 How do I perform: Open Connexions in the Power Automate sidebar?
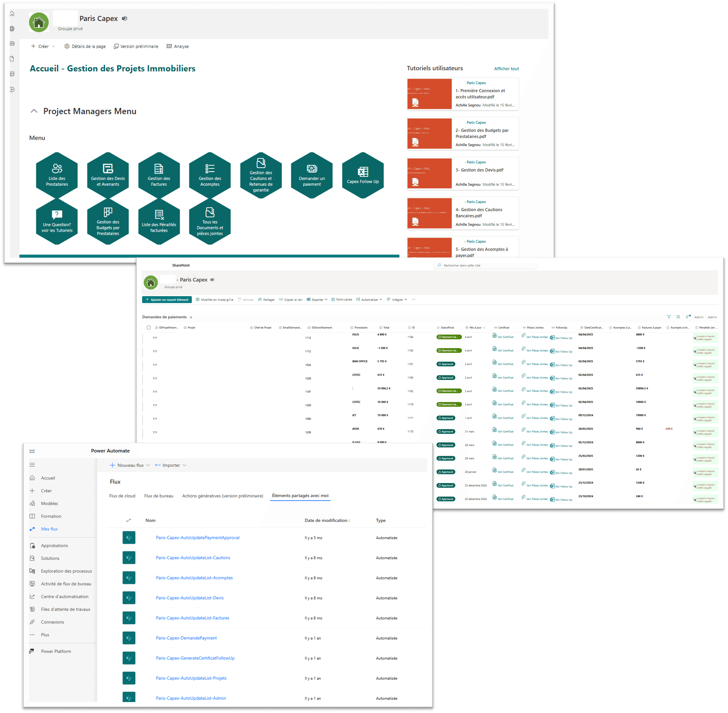pyautogui.click(x=53, y=622)
